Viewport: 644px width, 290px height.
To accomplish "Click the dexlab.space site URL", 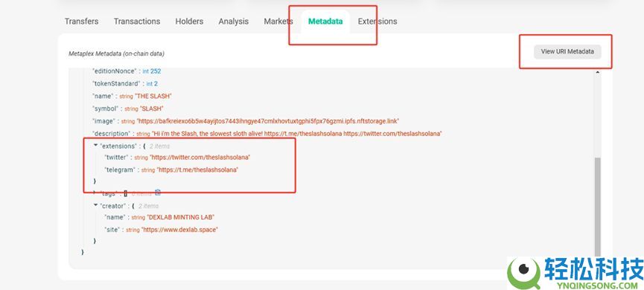I will point(179,230).
